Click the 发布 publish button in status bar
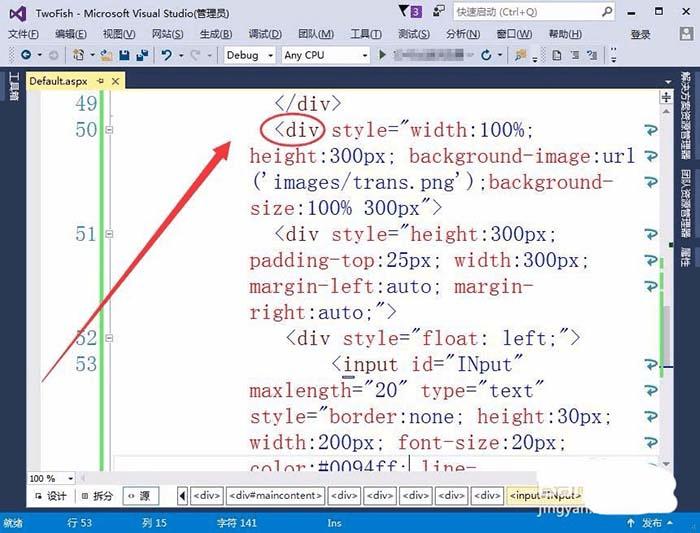This screenshot has width=700, height=533. tap(652, 523)
